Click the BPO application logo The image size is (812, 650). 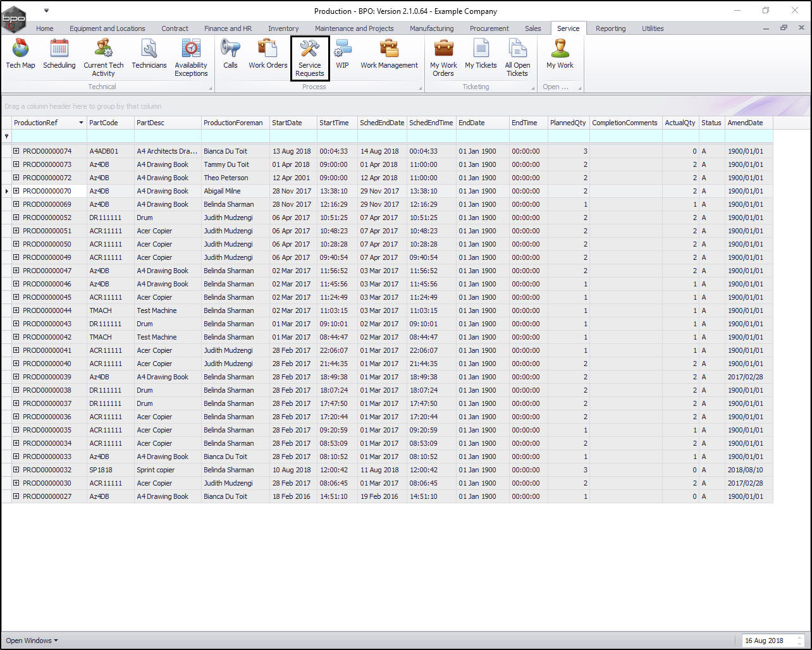(x=14, y=18)
